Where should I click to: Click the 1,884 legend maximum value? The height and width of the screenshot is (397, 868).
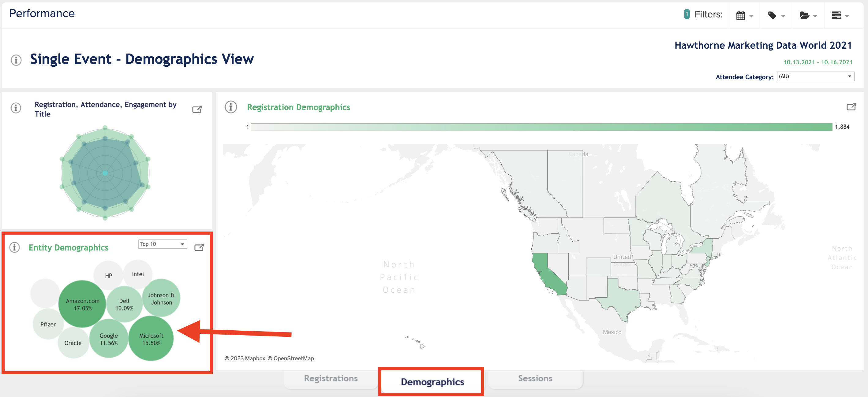(842, 127)
